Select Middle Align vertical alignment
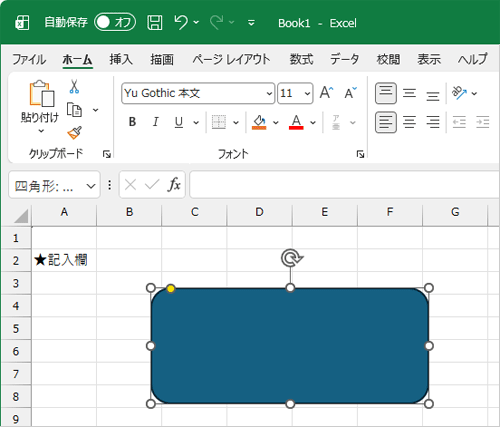500x427 pixels. [x=409, y=93]
